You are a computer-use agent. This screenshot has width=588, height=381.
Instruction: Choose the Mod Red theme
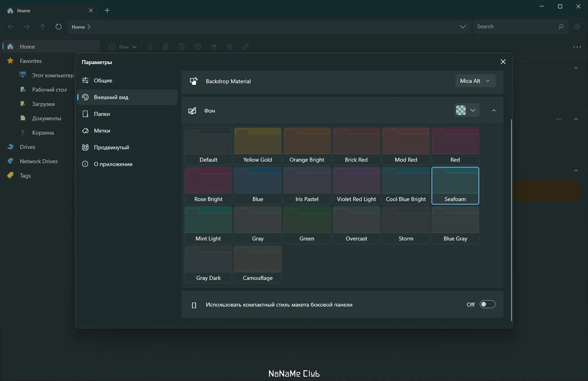pyautogui.click(x=406, y=146)
